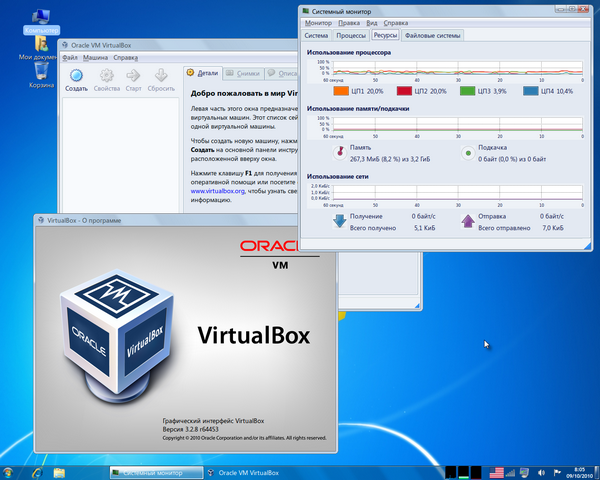Click the US flag language indicator in tray
Viewport: 600px width, 480px height.
coord(497,473)
